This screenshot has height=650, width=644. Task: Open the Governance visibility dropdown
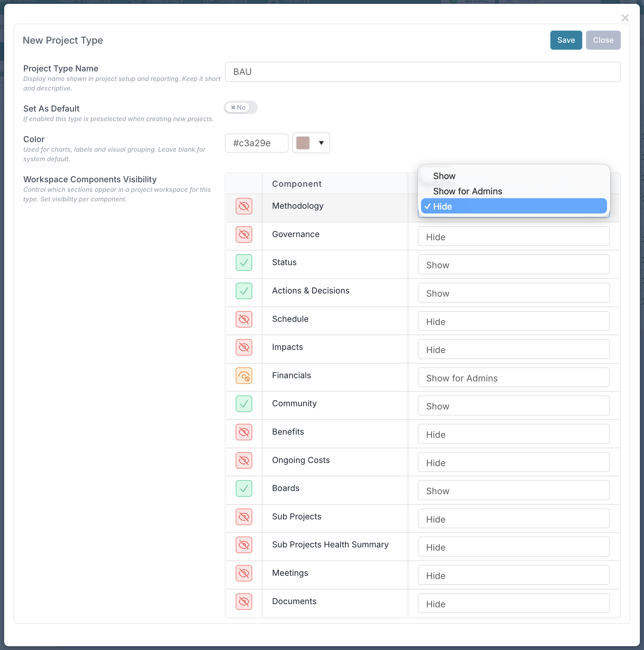513,236
